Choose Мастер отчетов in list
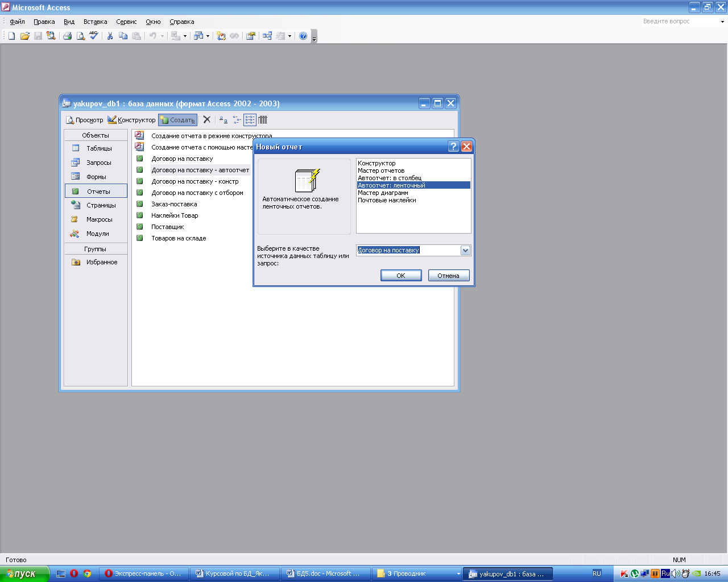This screenshot has width=728, height=582. (x=413, y=171)
